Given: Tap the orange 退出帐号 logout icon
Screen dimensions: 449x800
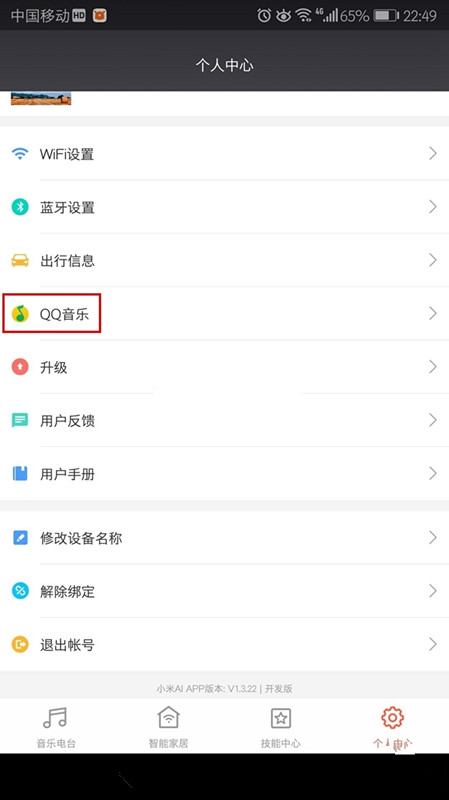Looking at the screenshot, I should 20,644.
